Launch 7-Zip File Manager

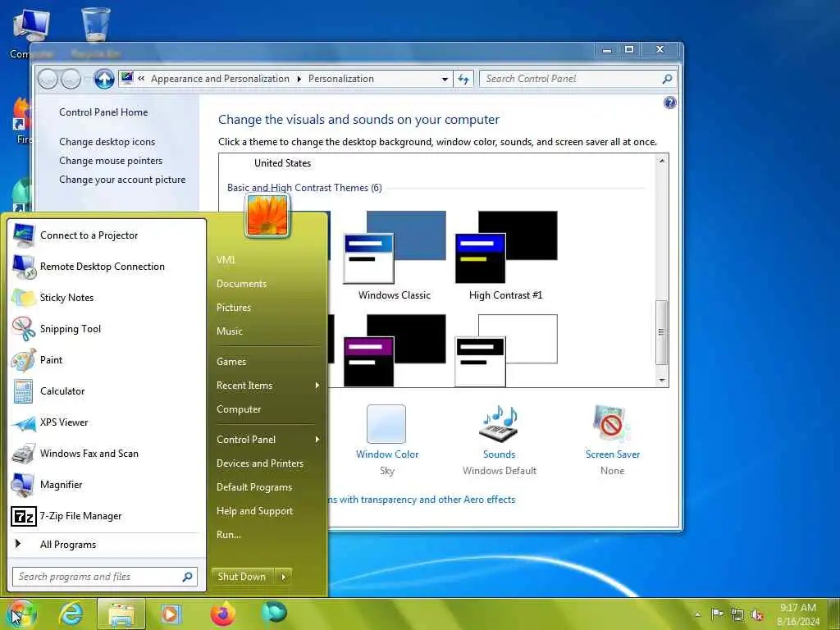click(x=106, y=516)
